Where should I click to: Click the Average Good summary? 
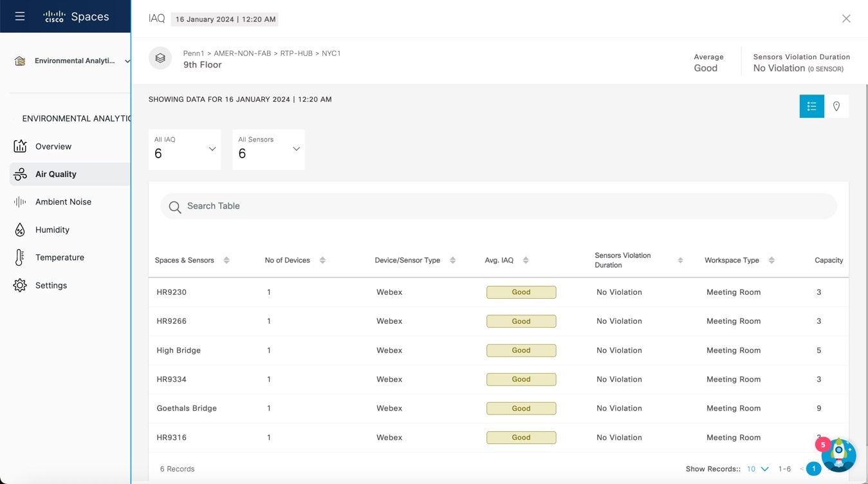point(708,62)
